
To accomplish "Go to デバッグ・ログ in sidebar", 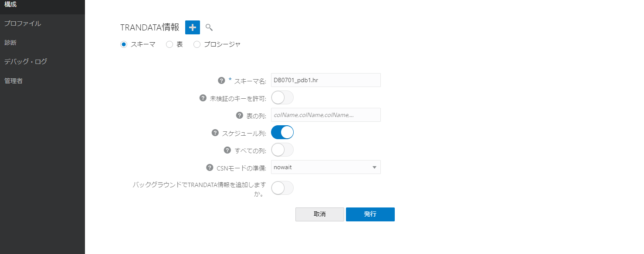I will [26, 61].
